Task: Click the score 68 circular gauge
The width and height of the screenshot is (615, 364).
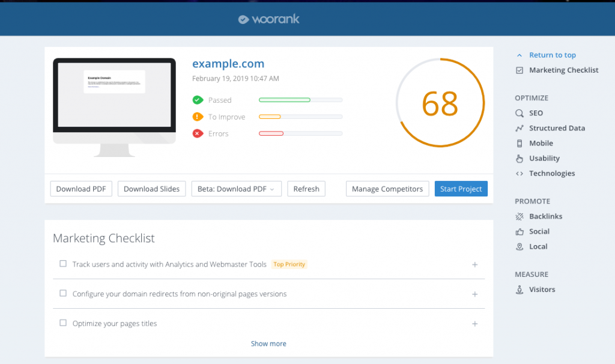Action: pos(440,103)
